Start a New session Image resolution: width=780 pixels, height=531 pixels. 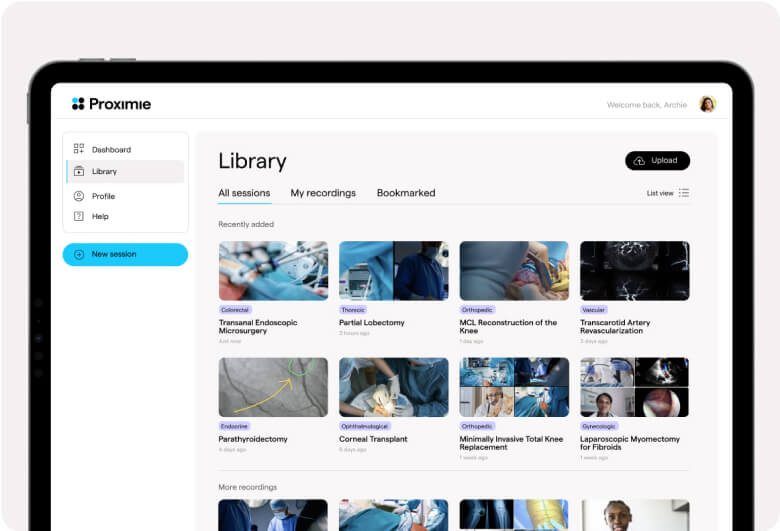(x=125, y=254)
